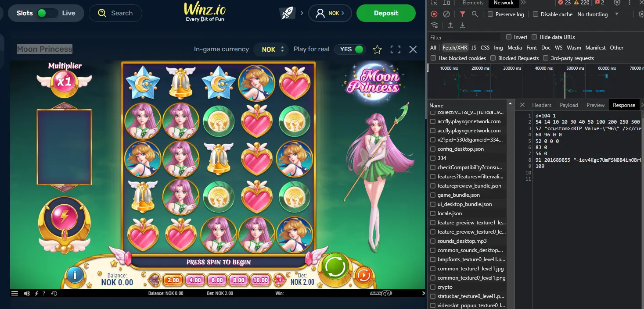Viewport: 644px width, 309px height.
Task: Close the request details pane
Action: point(522,105)
